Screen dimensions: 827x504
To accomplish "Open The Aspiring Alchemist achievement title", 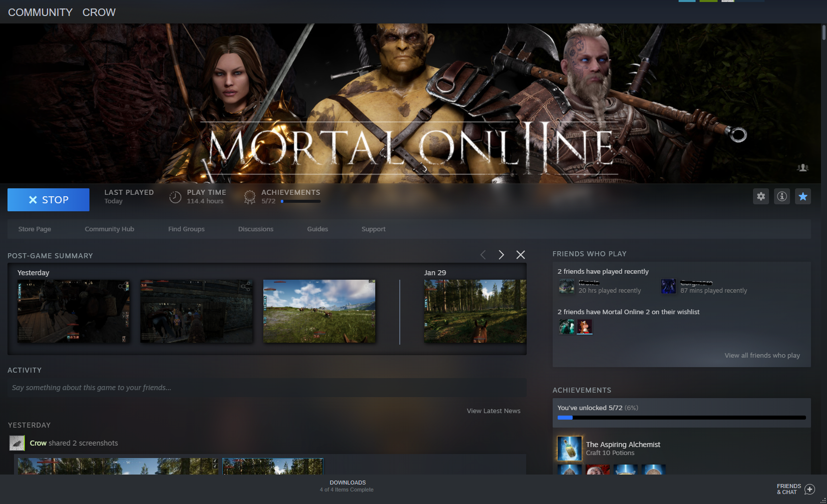I will (x=623, y=445).
